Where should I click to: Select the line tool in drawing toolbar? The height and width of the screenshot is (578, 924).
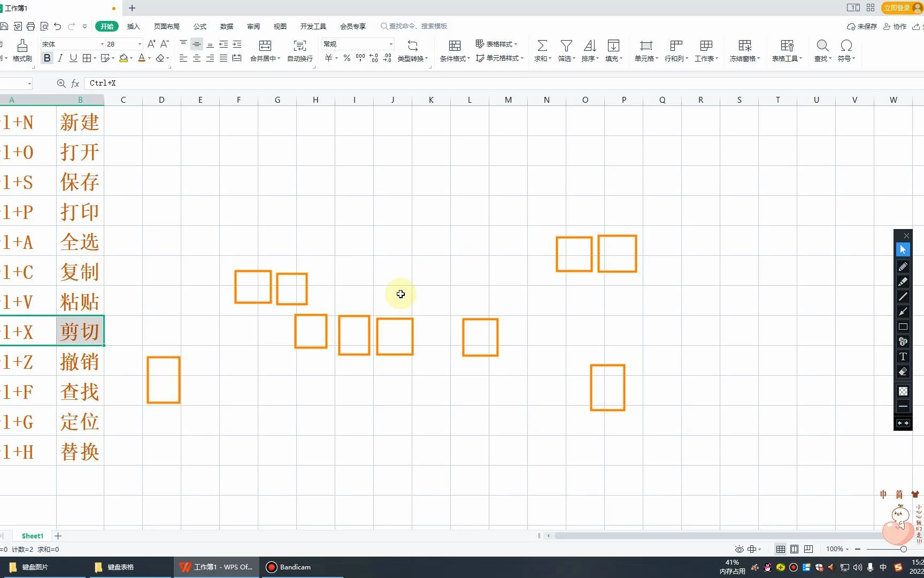pos(903,296)
